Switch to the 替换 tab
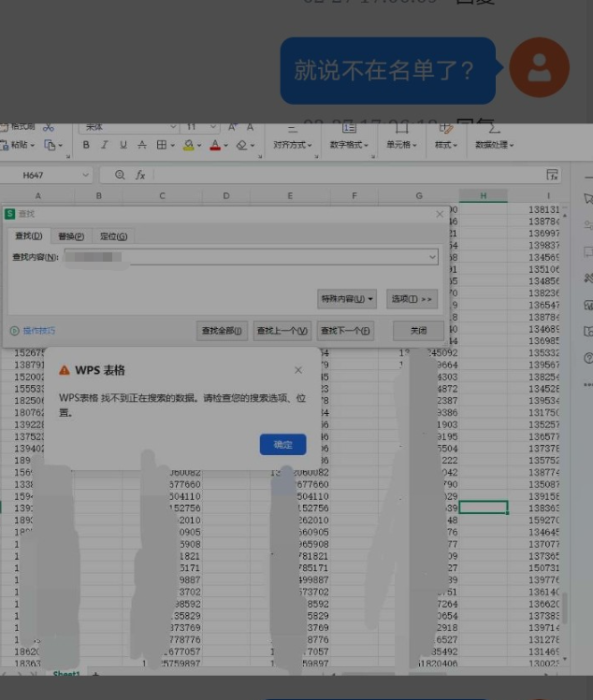 71,236
